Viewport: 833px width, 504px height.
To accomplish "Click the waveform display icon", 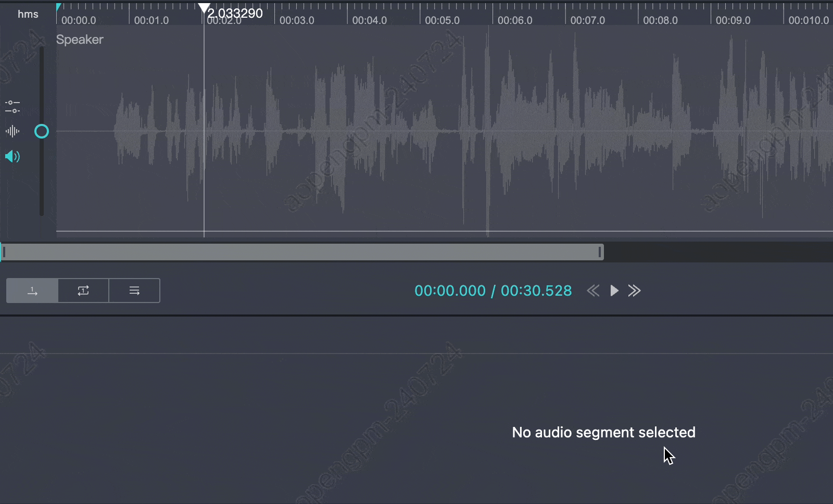I will click(12, 131).
